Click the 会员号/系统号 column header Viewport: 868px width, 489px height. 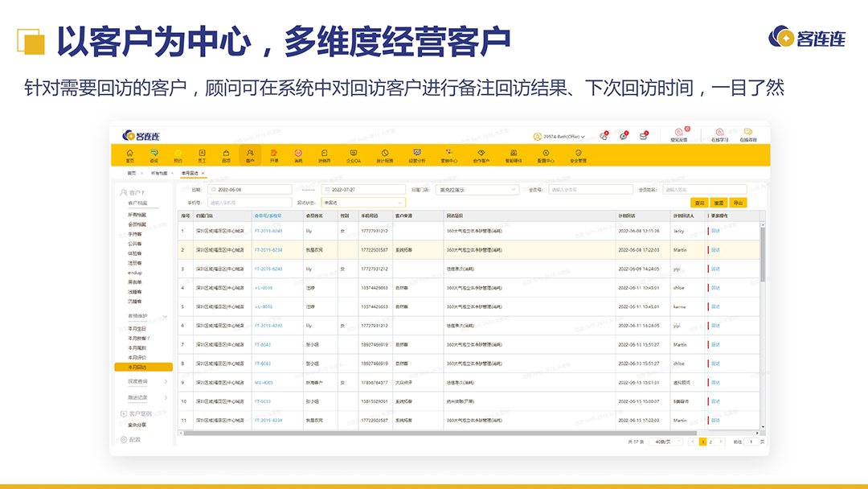click(268, 216)
